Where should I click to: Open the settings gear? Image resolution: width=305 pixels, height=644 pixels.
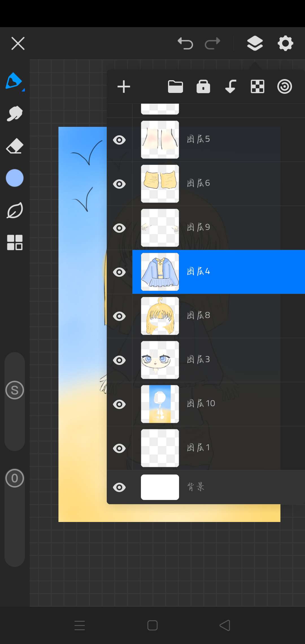285,43
